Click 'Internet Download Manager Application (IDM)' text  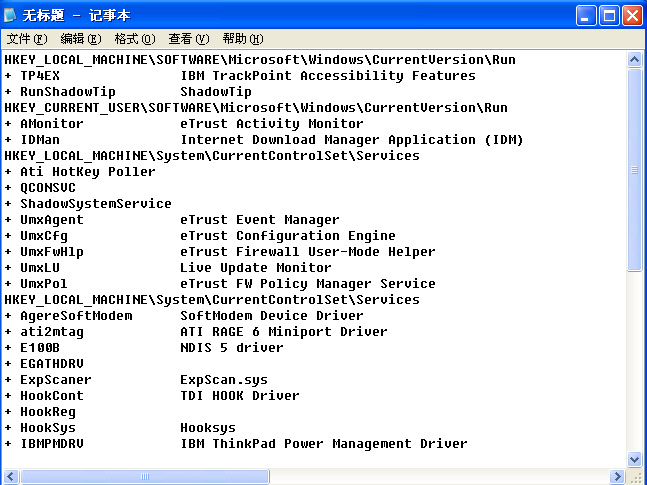tap(352, 140)
